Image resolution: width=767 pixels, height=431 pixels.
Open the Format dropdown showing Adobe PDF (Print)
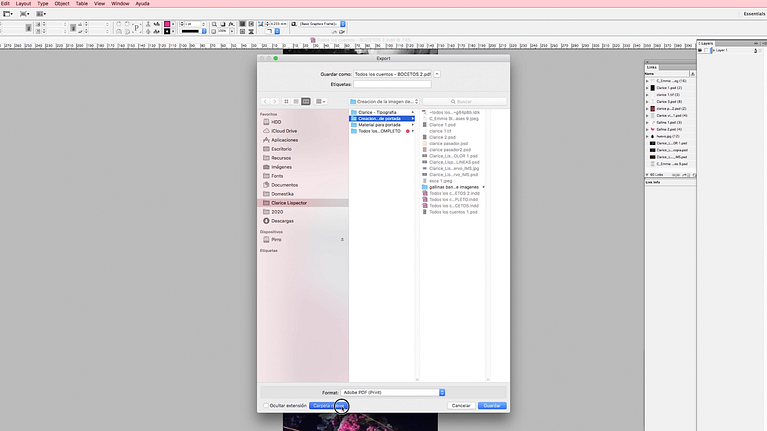click(392, 393)
